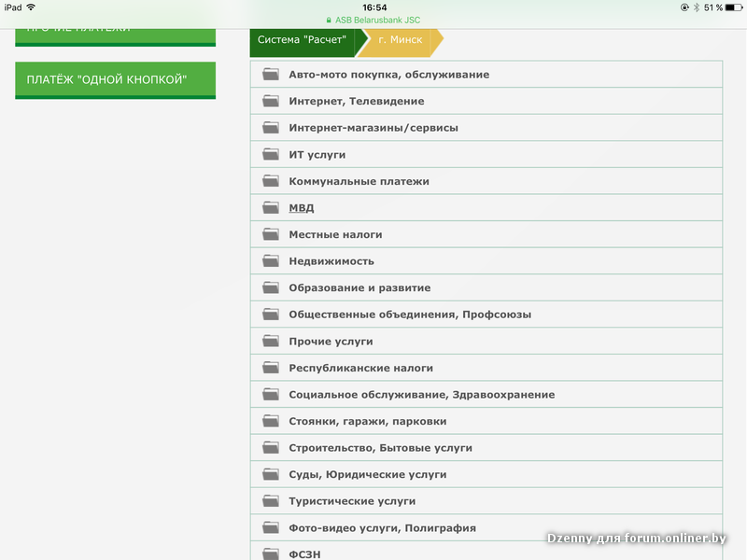Click folder icon beside Недвижимость

(x=271, y=261)
